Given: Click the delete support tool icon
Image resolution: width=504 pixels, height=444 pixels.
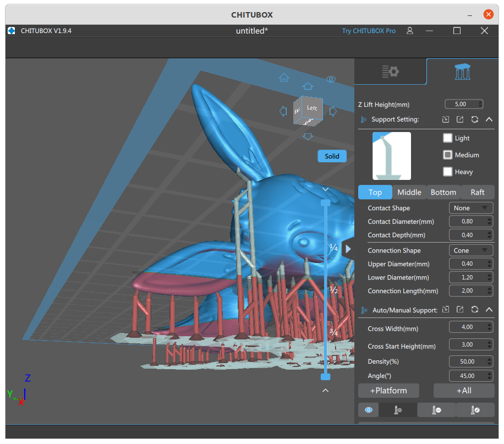Looking at the screenshot, I should pos(436,410).
